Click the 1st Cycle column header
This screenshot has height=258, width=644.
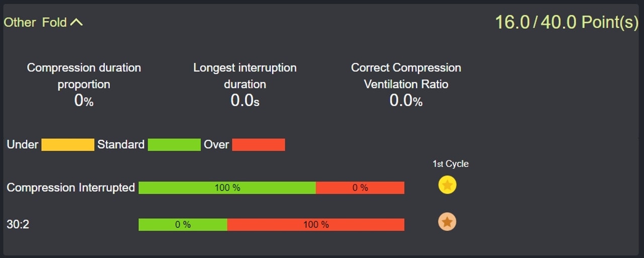(x=450, y=164)
